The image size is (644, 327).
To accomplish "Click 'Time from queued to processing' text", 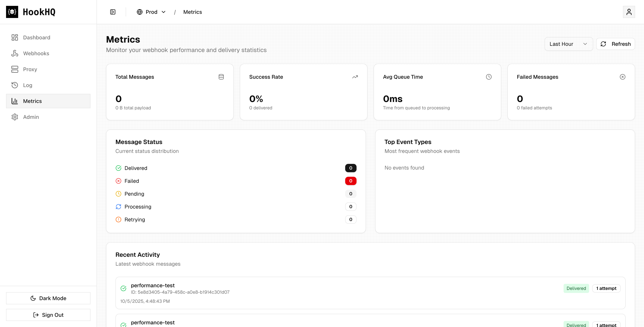I will 416,108.
